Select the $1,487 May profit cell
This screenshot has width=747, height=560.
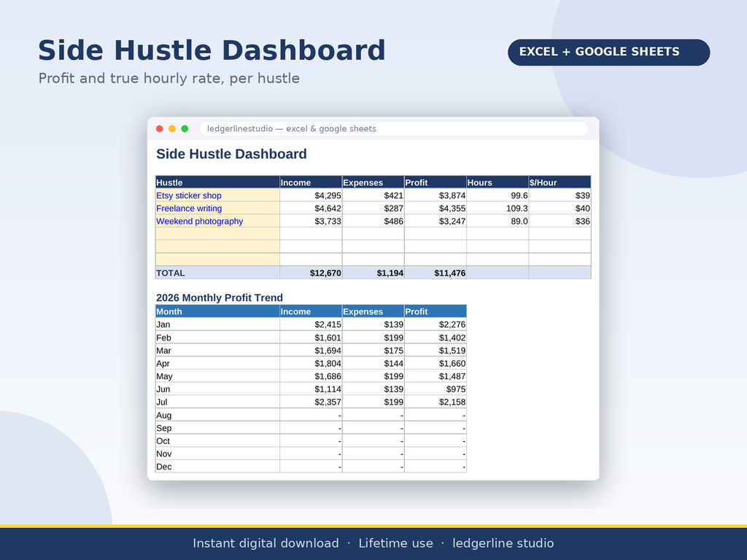coord(436,376)
